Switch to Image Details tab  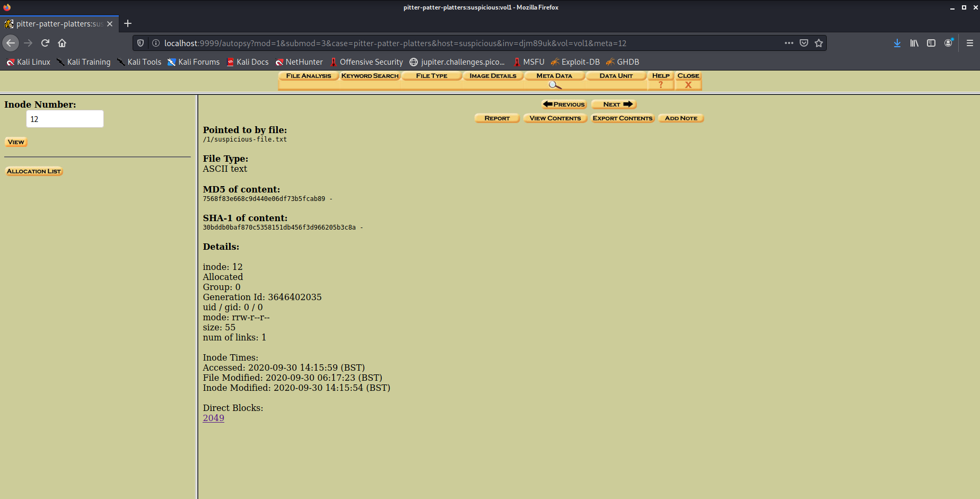point(493,76)
